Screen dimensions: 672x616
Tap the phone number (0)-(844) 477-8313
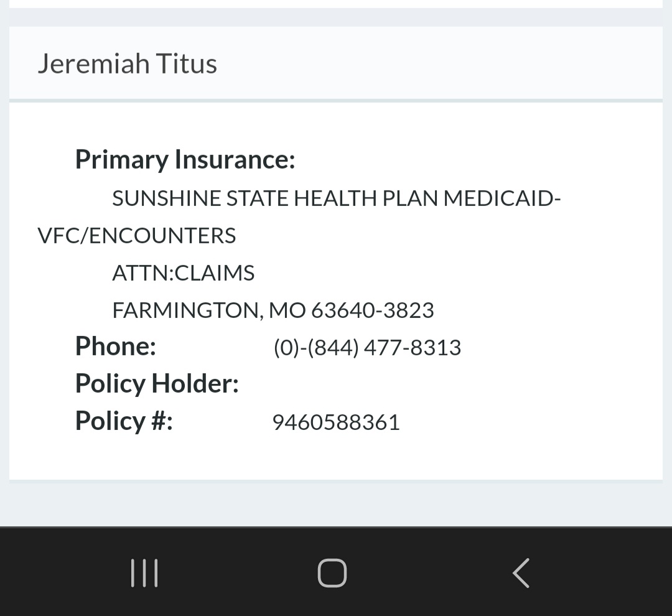click(367, 347)
